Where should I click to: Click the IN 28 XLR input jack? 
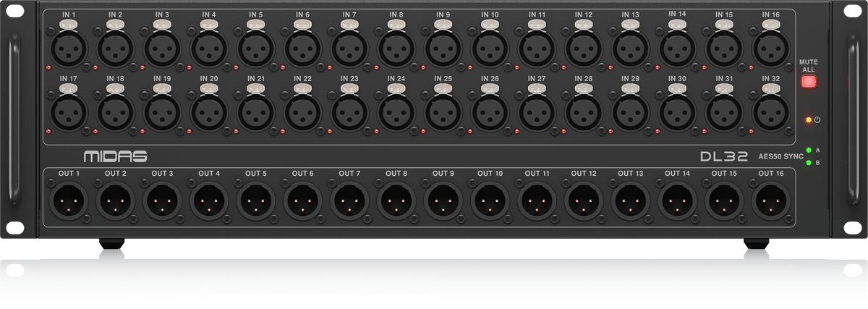pyautogui.click(x=584, y=111)
